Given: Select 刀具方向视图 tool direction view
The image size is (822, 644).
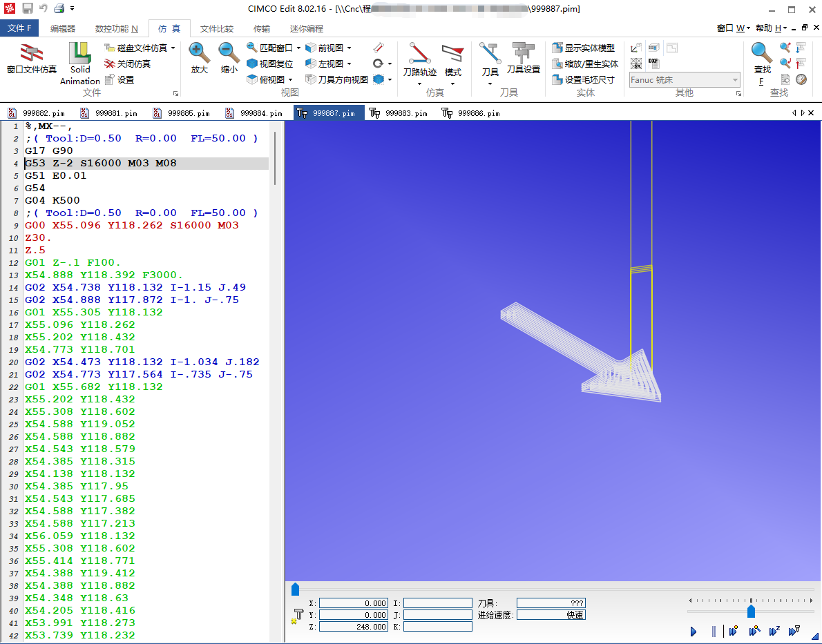Looking at the screenshot, I should [337, 79].
